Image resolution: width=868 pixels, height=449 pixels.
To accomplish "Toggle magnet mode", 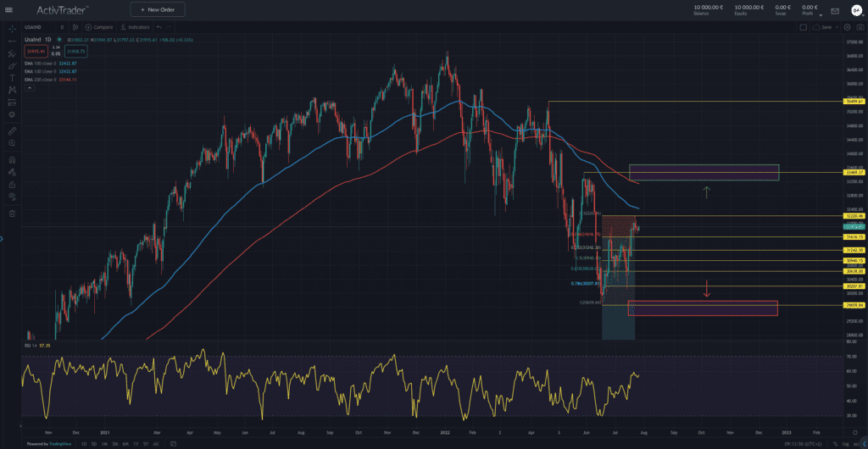I will pos(12,160).
